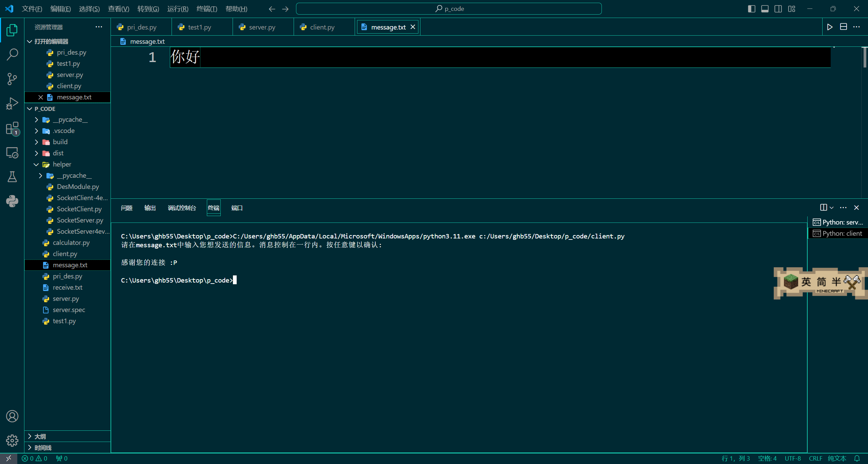Split the editor window
The height and width of the screenshot is (464, 868).
pos(844,27)
